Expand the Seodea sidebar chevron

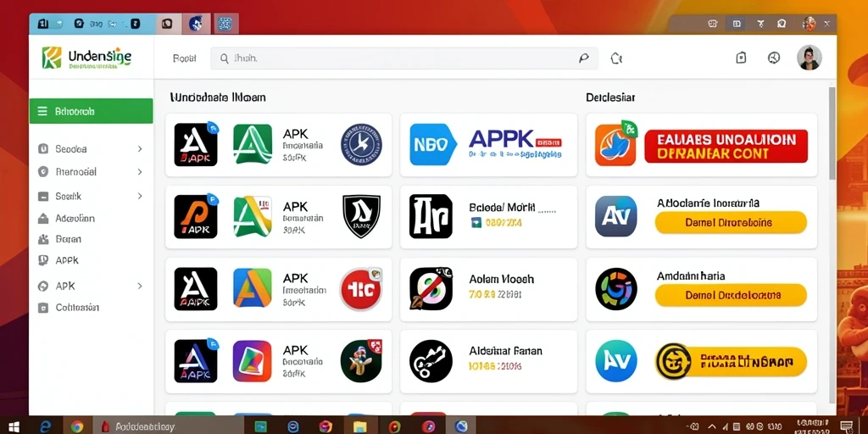pyautogui.click(x=140, y=149)
